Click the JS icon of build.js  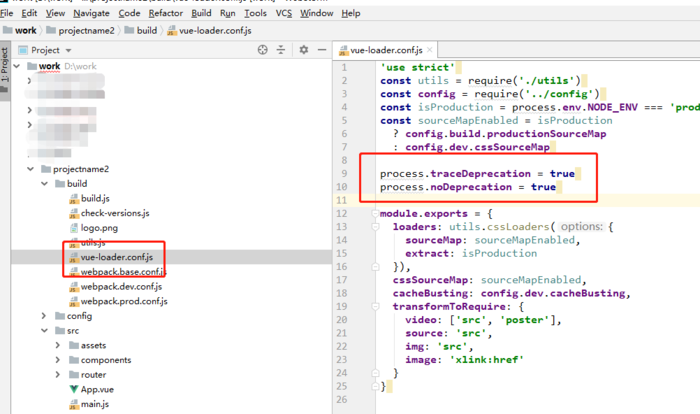[x=74, y=199]
